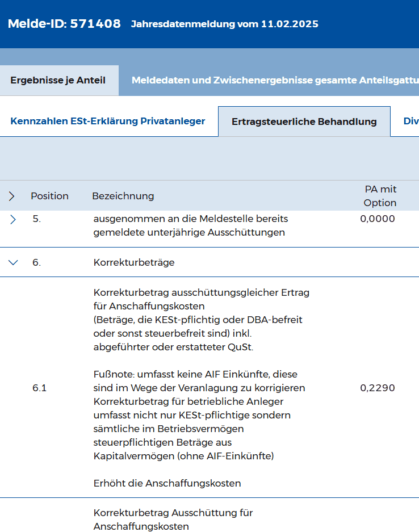The image size is (419, 532).
Task: Click Jahresdatenmeldung vom 11.02.2025 text
Action: [225, 24]
